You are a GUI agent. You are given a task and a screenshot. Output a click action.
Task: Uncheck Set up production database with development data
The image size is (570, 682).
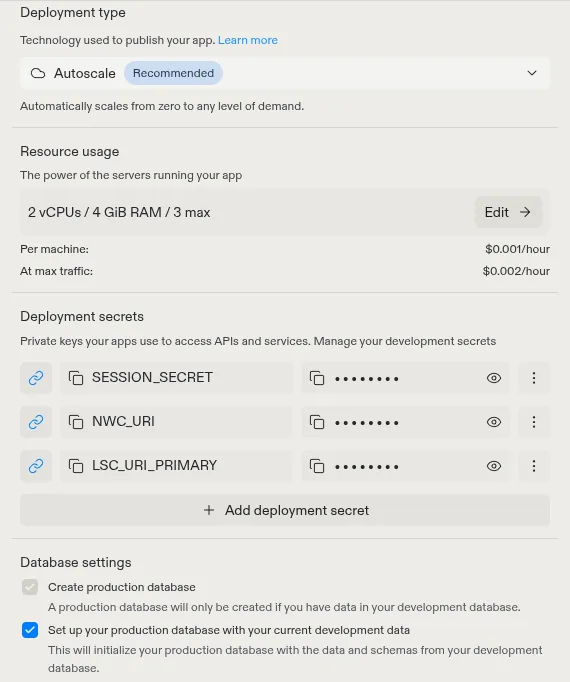pos(30,630)
